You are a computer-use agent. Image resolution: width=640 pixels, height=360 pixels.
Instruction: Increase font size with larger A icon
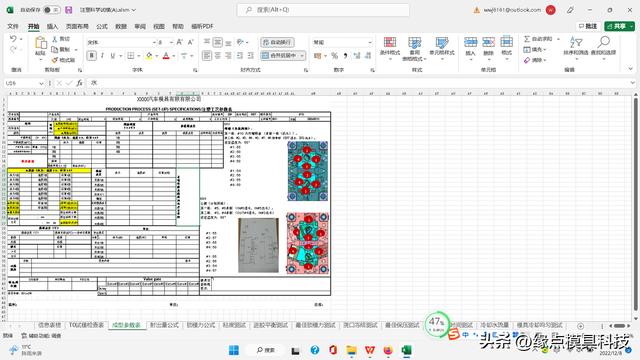point(180,42)
